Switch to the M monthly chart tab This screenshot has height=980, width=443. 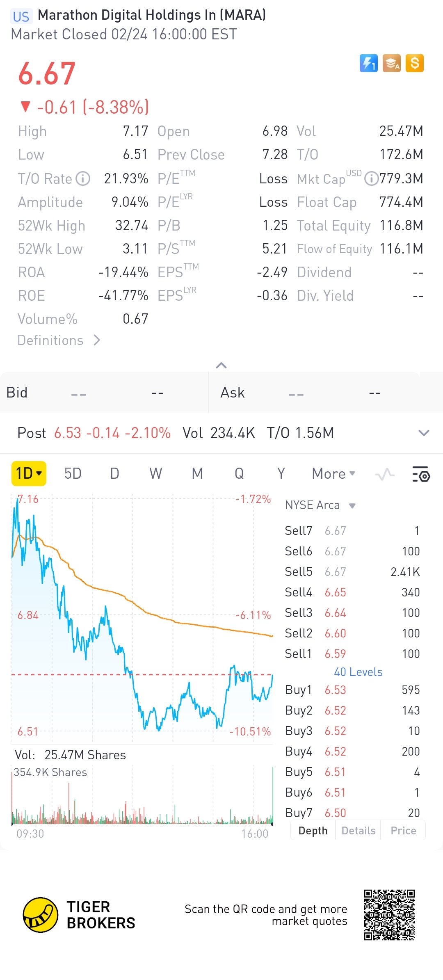click(198, 474)
